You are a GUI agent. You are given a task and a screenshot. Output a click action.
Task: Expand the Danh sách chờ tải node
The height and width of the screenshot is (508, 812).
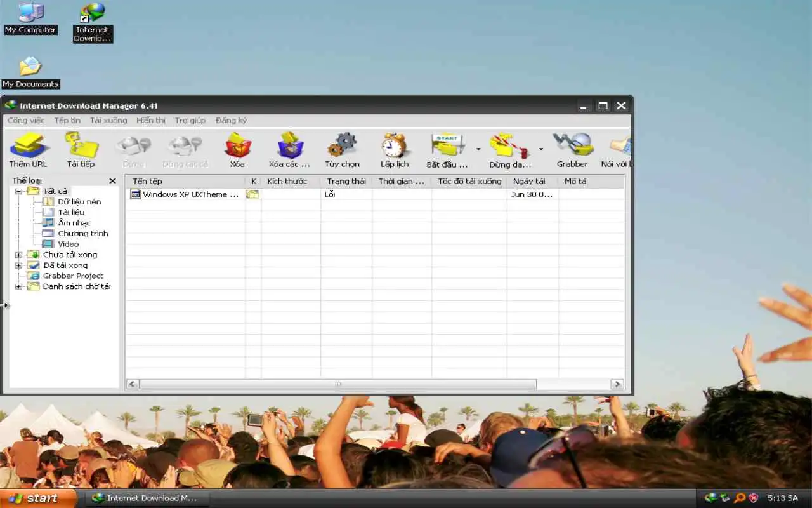[18, 286]
